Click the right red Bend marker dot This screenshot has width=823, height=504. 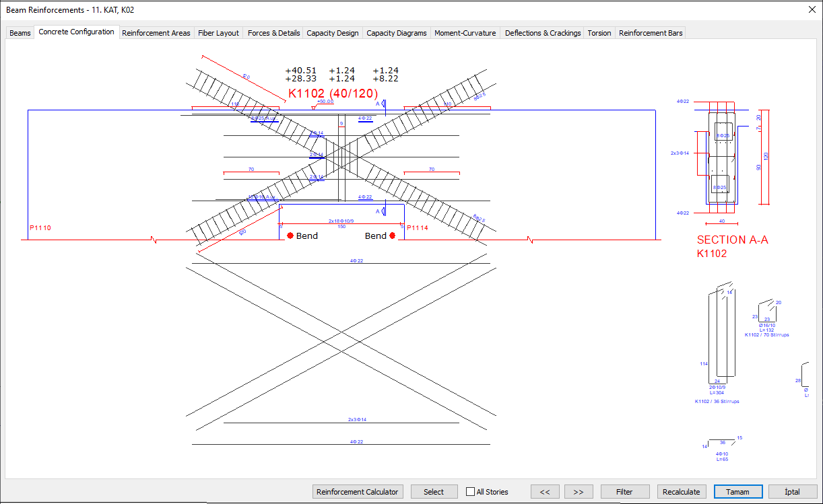click(x=393, y=236)
